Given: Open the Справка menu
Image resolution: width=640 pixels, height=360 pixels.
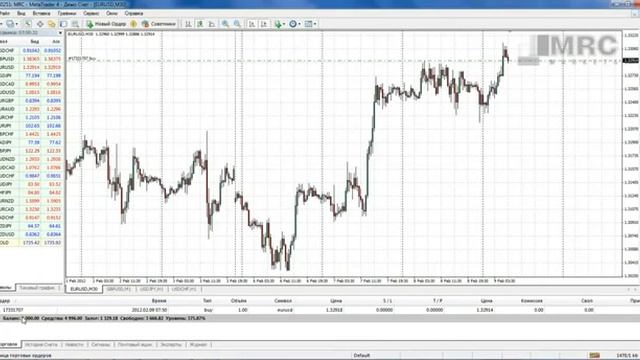Looking at the screenshot, I should [x=133, y=13].
